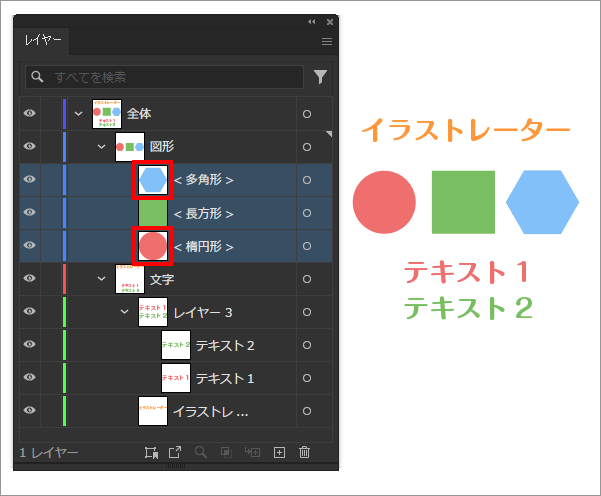Select the 全体 layer name
The width and height of the screenshot is (601, 496).
139,114
